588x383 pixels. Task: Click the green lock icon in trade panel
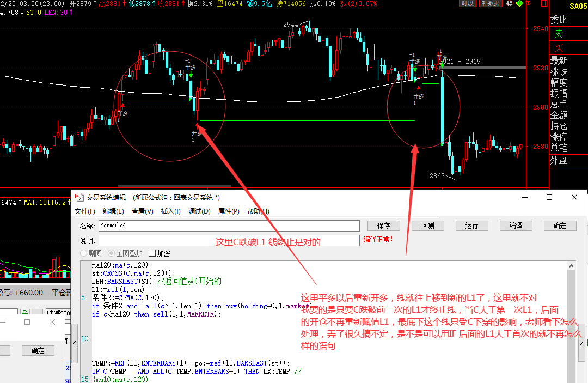24,312
